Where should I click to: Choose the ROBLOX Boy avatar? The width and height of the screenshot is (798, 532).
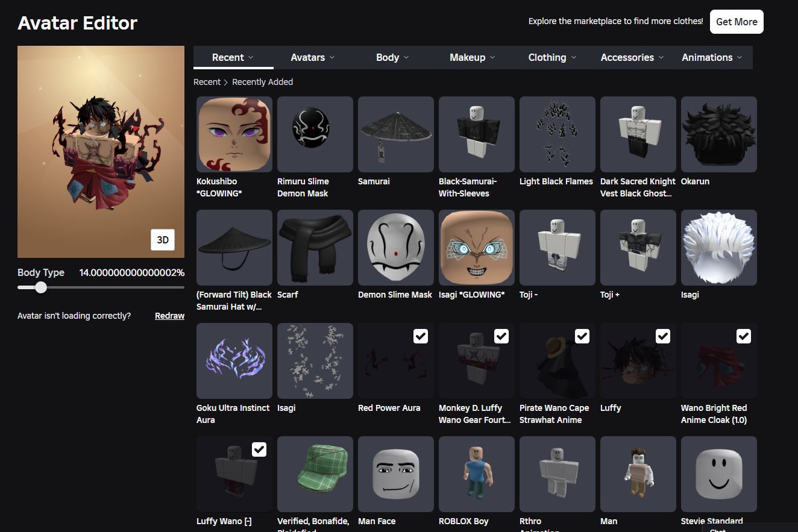click(477, 474)
